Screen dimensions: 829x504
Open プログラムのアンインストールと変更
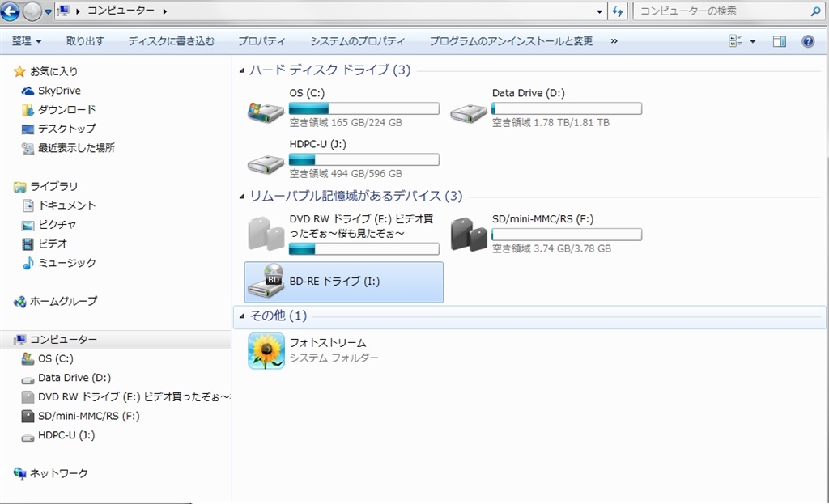511,41
